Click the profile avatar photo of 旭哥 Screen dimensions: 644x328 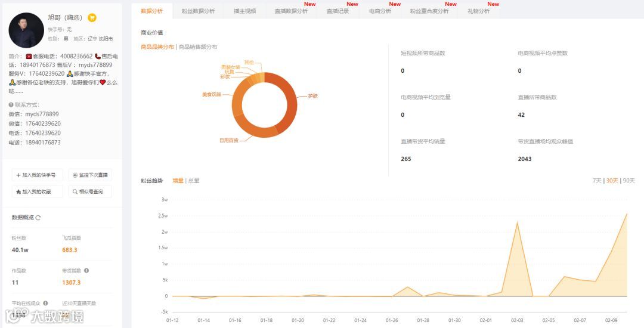26,30
